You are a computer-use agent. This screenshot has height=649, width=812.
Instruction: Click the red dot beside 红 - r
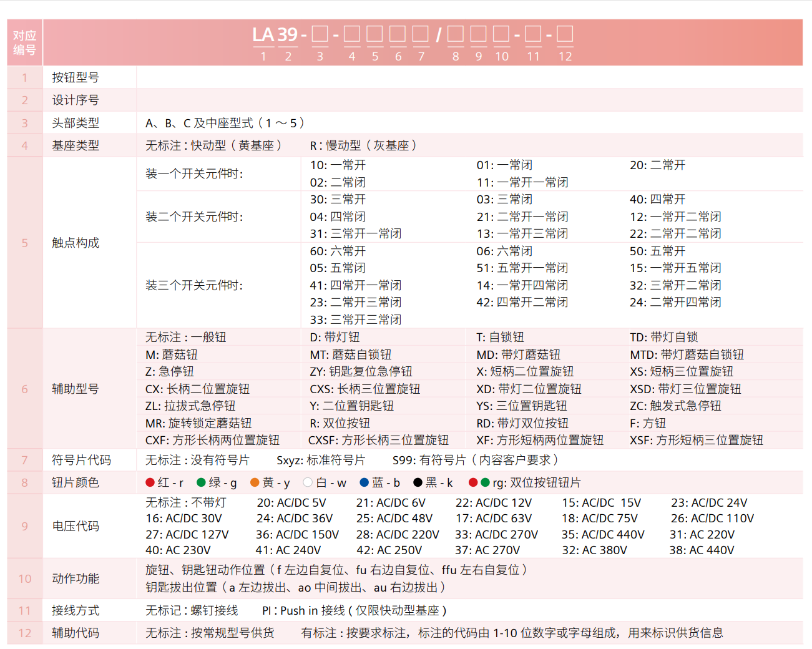(150, 482)
